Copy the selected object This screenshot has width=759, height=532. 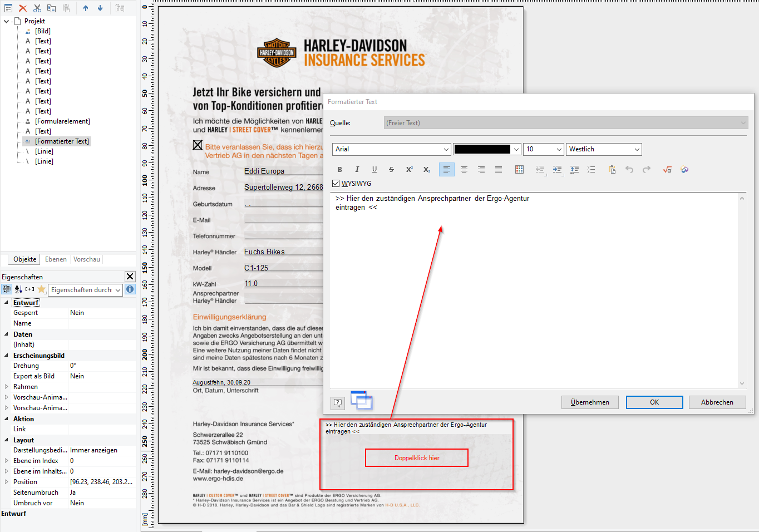52,8
